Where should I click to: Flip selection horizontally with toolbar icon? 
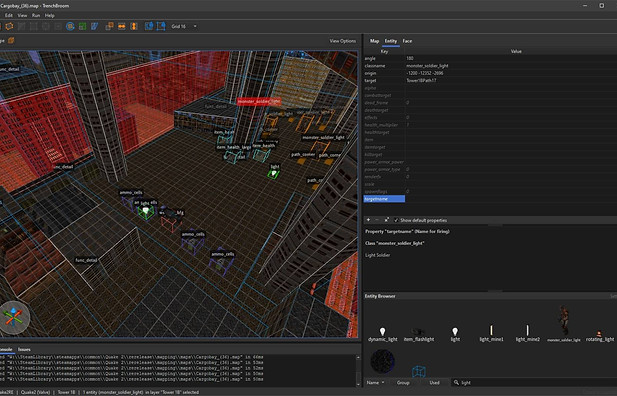tap(122, 26)
